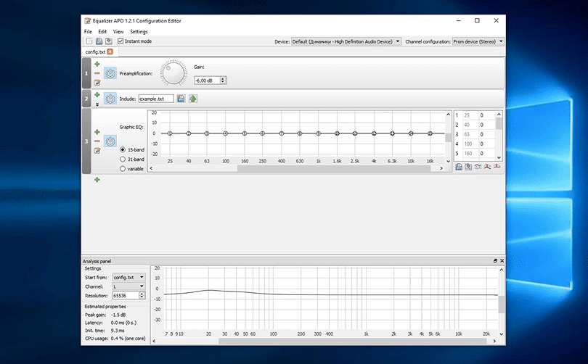Disable the Instant mode checkbox
This screenshot has width=588, height=364.
[121, 41]
